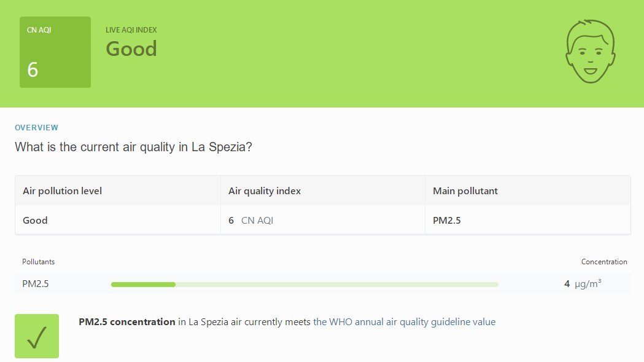Click the smiling face icon
The image size is (644, 362).
[590, 52]
